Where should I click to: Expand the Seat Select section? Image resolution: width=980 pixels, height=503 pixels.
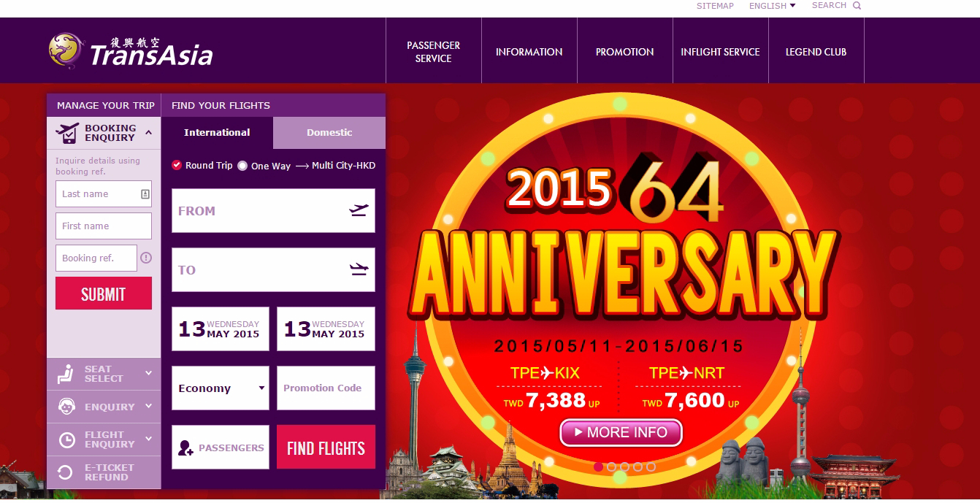point(104,374)
